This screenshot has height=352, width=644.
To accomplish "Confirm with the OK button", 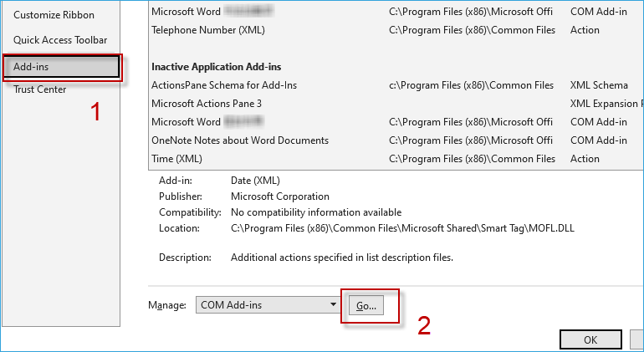I will [x=590, y=339].
